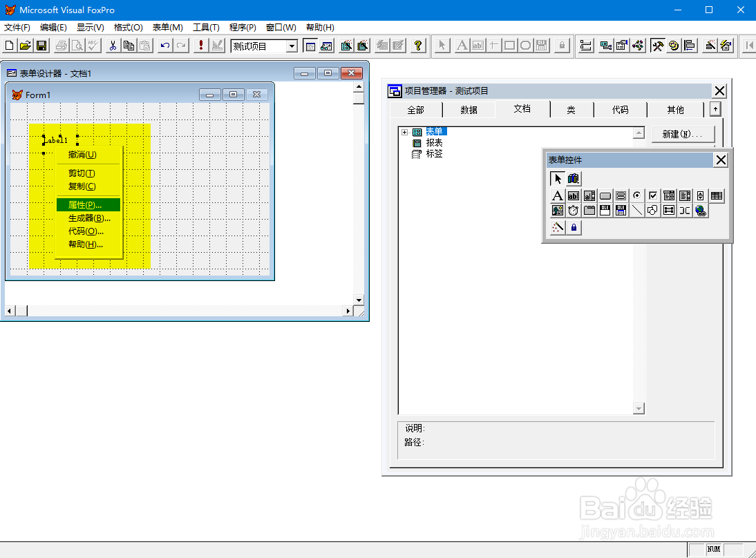Click View Classes books icon in Form Controls
The width and height of the screenshot is (756, 558).
(574, 179)
